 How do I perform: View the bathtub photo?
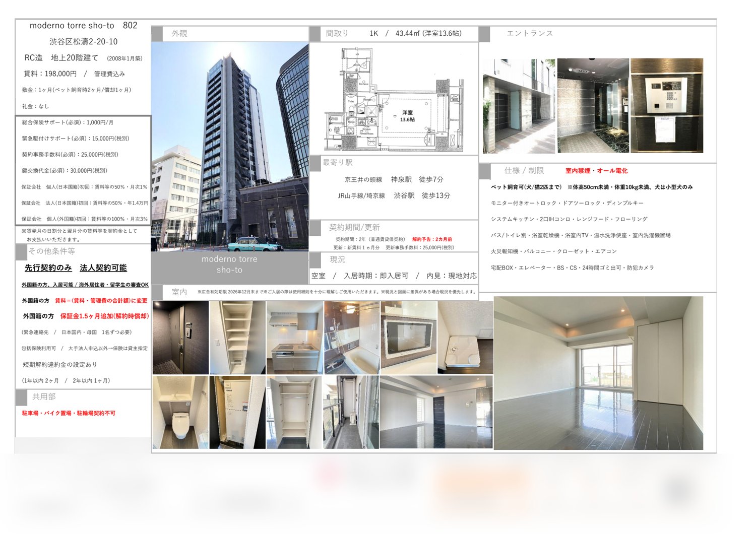pyautogui.click(x=351, y=338)
